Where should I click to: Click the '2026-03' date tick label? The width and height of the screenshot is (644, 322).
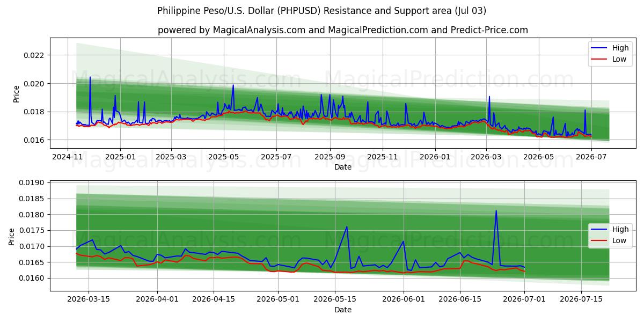pos(486,156)
